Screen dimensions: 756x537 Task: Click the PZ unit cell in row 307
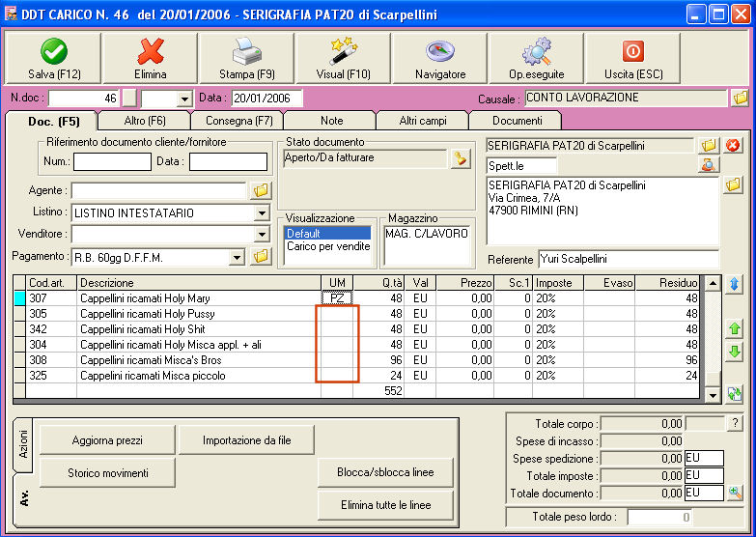point(337,298)
